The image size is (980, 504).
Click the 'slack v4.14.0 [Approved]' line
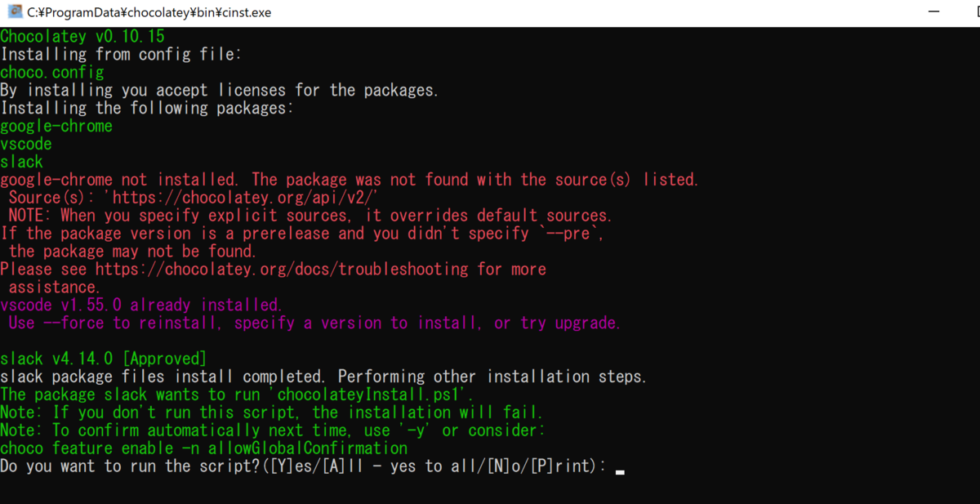(103, 359)
